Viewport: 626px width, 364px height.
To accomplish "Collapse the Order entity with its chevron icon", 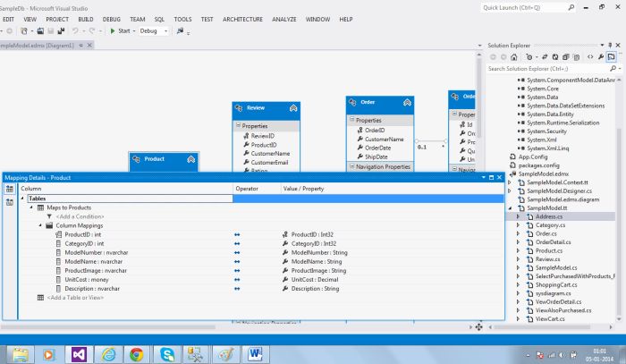I will pos(407,102).
